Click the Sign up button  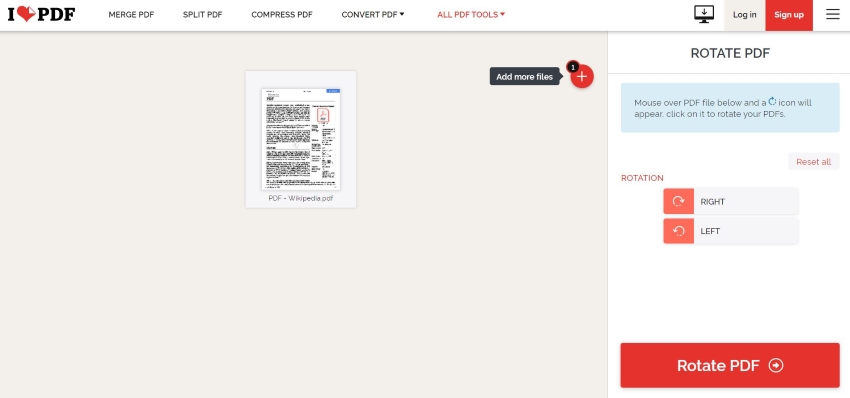789,15
